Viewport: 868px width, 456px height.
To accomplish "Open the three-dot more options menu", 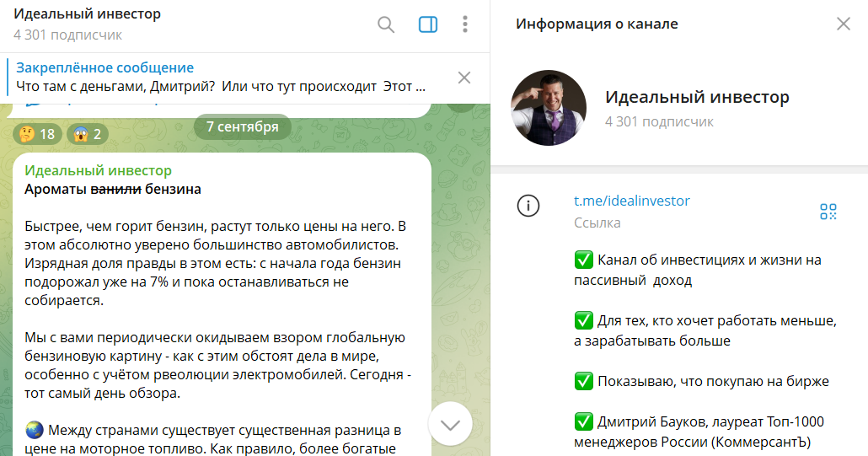I will [465, 24].
